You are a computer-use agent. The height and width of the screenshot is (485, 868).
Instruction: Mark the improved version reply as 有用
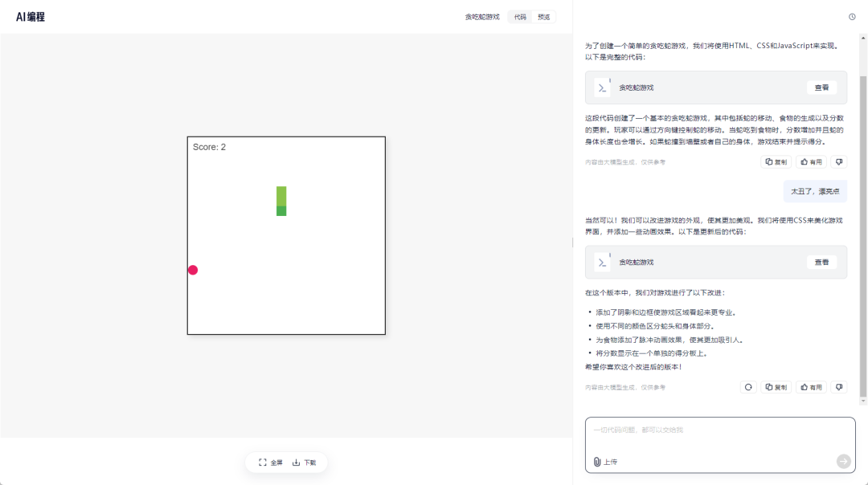point(811,387)
